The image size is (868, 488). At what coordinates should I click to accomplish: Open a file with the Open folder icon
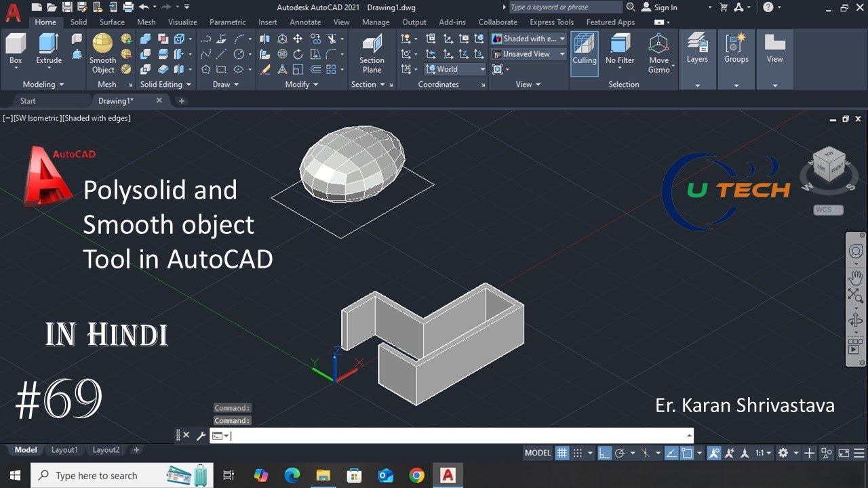point(52,7)
